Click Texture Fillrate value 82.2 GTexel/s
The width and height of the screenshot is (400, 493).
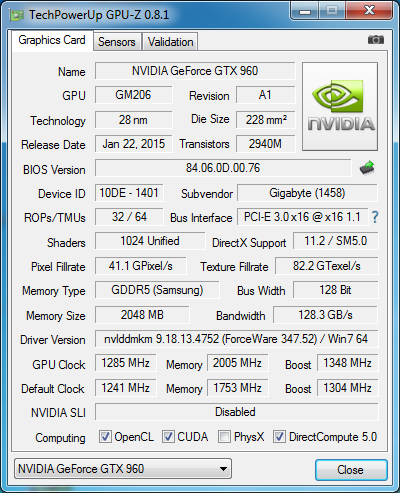click(x=327, y=266)
